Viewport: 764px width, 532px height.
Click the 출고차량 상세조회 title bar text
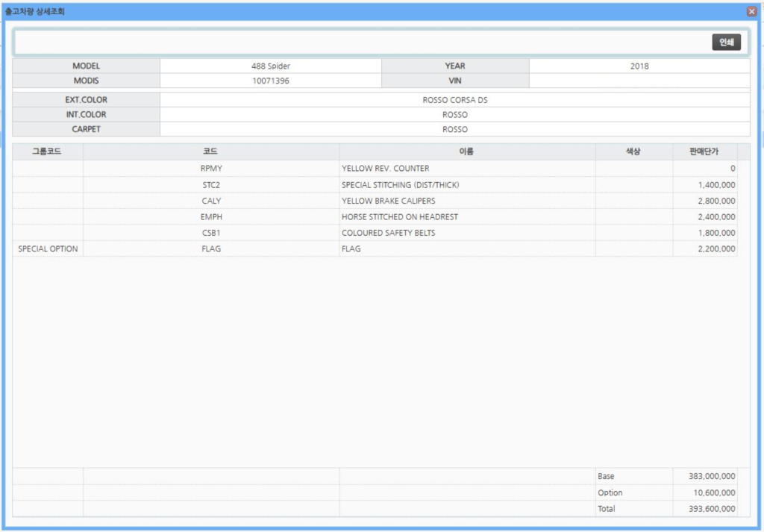click(34, 11)
